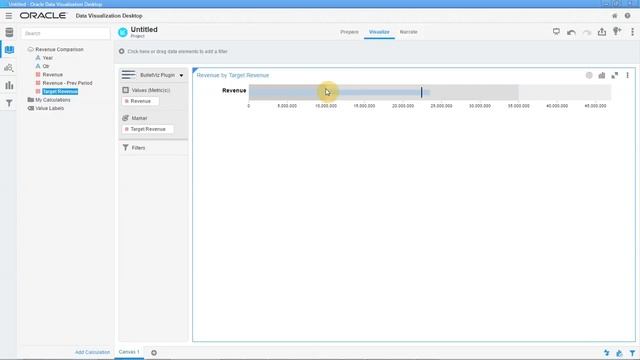Viewport: 640px width, 360px height.
Task: Open the Help icon in header
Action: (x=627, y=16)
